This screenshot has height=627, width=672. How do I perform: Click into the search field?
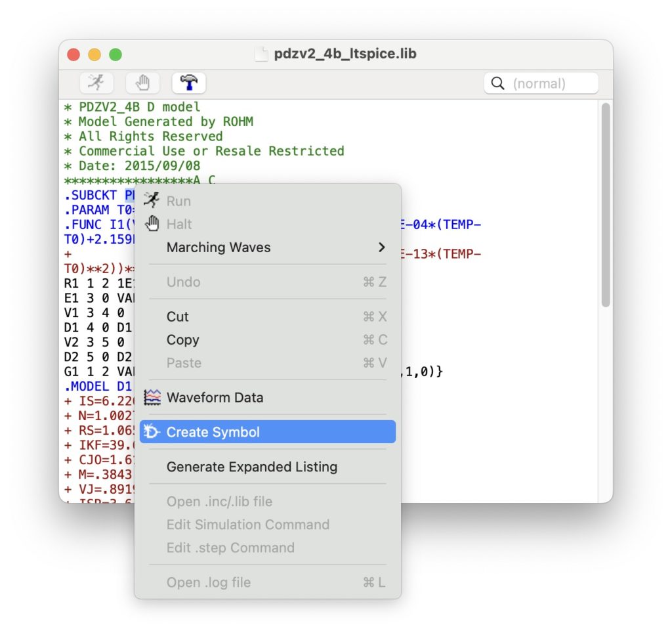click(x=550, y=83)
